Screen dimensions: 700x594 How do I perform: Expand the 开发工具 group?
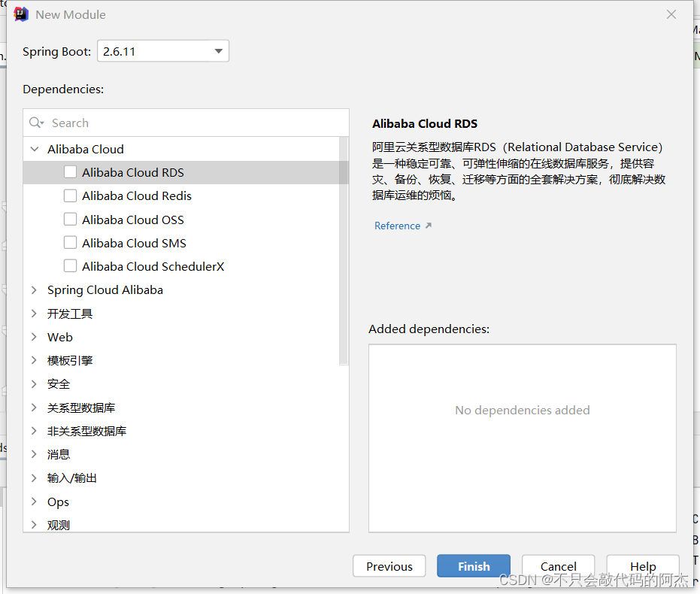pyautogui.click(x=34, y=313)
